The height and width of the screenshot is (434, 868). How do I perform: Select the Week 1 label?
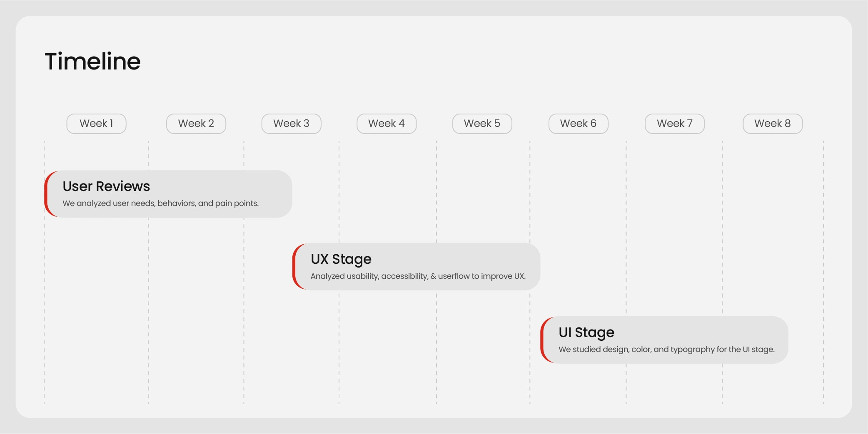[96, 124]
